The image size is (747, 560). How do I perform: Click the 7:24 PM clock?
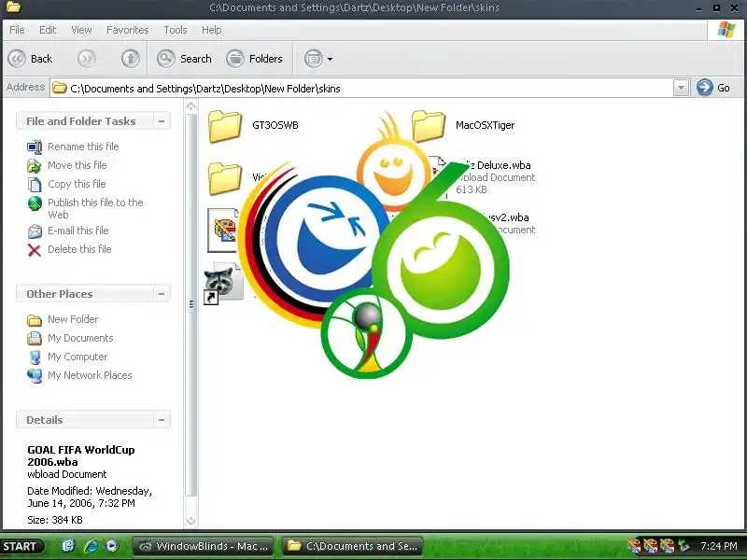click(x=718, y=546)
